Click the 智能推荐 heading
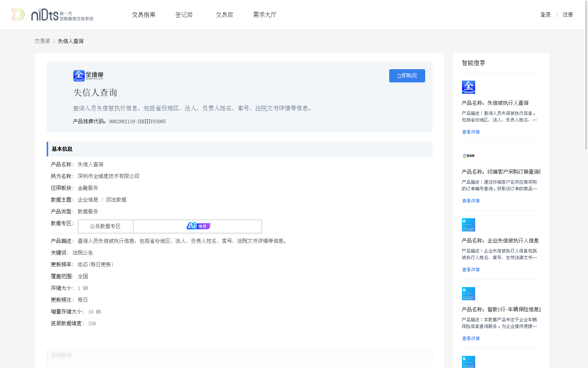Viewport: 588px width, 368px height. click(474, 63)
